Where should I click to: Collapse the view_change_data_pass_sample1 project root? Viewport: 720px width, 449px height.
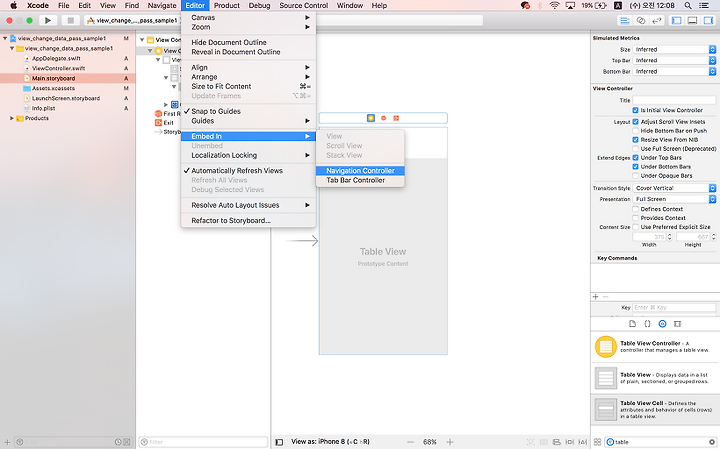tap(5, 38)
